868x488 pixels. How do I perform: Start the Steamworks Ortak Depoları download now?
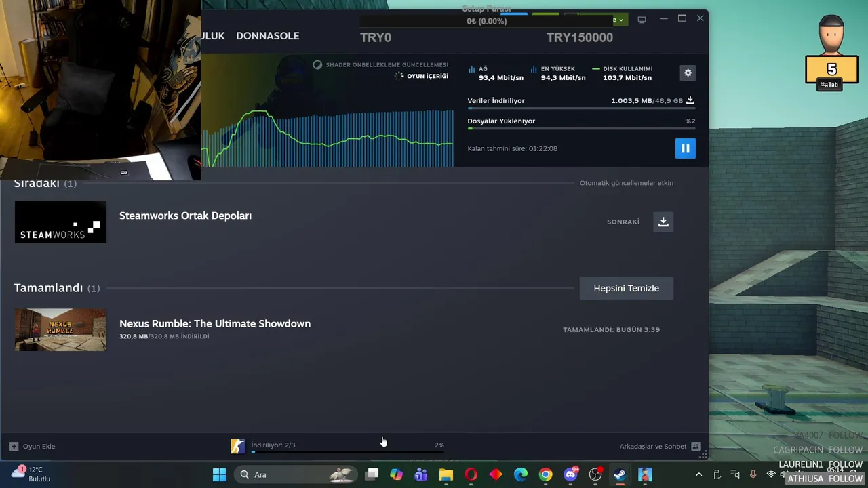pyautogui.click(x=663, y=222)
